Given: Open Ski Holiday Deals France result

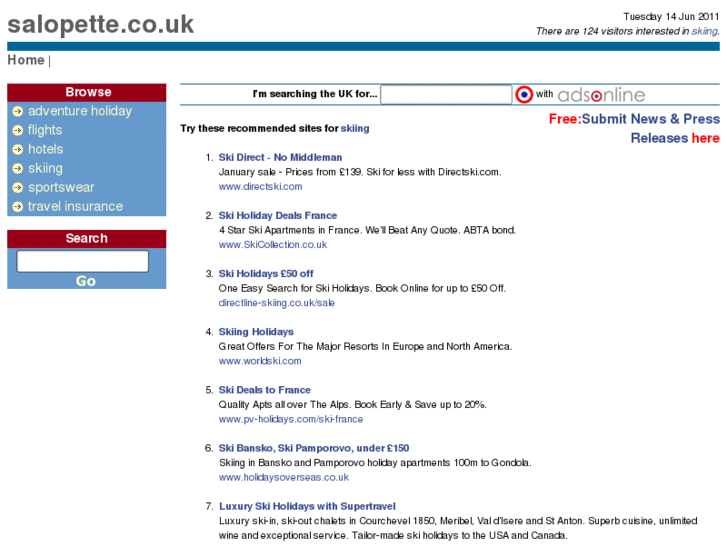Looking at the screenshot, I should coord(278,216).
